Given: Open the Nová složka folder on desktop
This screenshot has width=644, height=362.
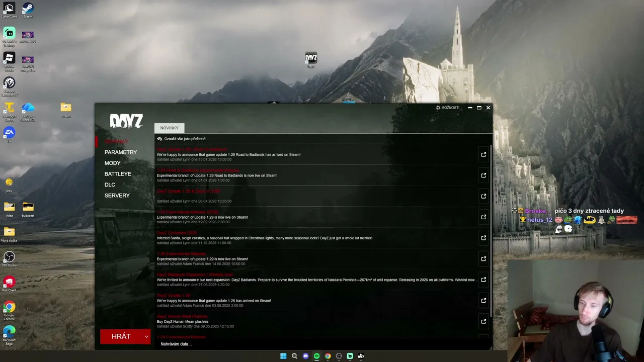Looking at the screenshot, I should tap(9, 234).
